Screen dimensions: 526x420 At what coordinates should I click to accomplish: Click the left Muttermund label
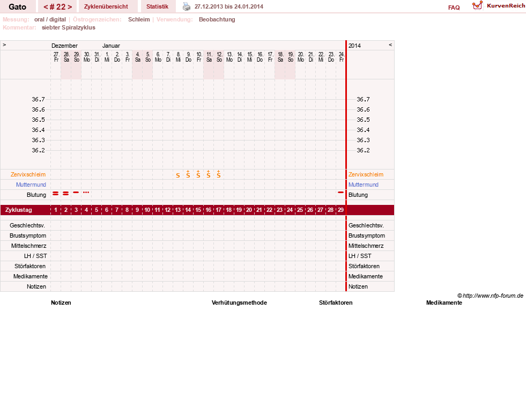31,185
